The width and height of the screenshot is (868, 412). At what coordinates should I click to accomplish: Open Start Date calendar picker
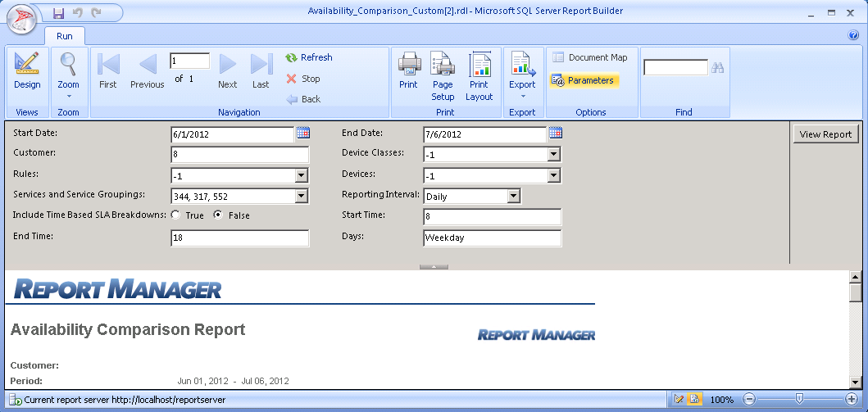(x=302, y=134)
